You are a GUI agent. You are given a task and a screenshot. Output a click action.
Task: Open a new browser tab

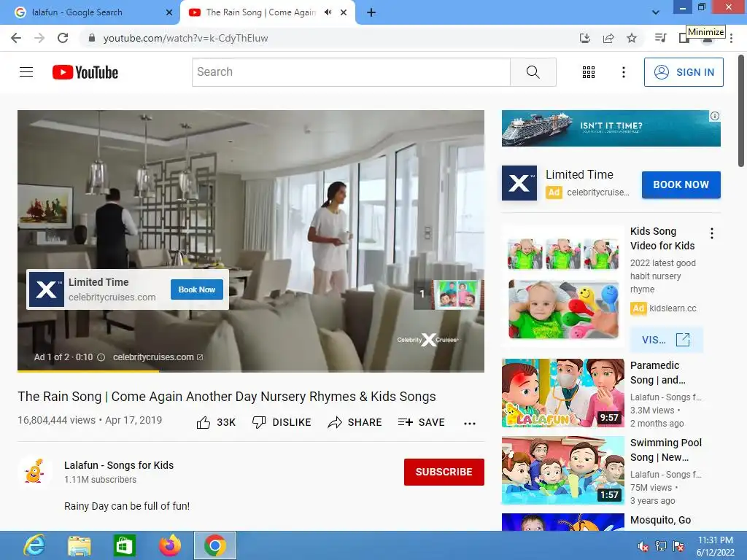coord(371,12)
